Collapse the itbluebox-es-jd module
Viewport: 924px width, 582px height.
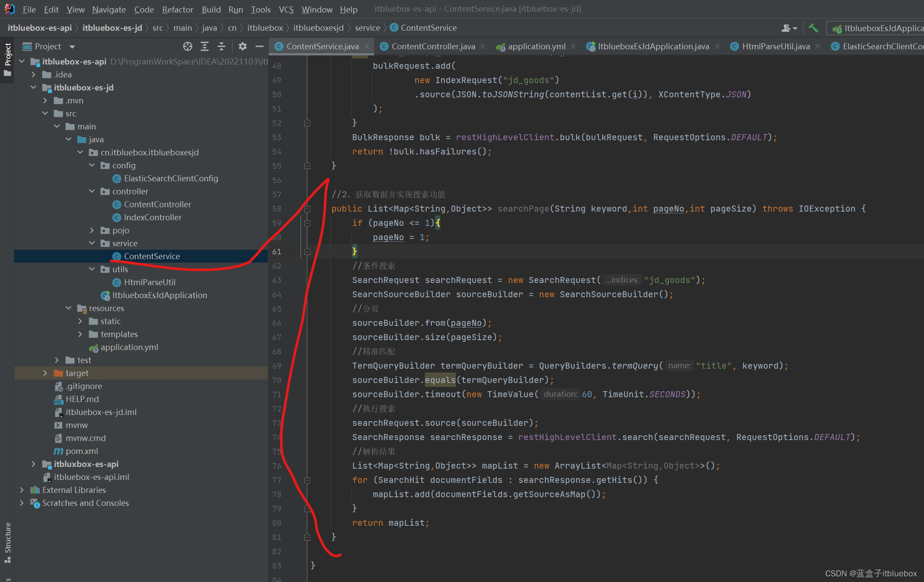point(34,87)
